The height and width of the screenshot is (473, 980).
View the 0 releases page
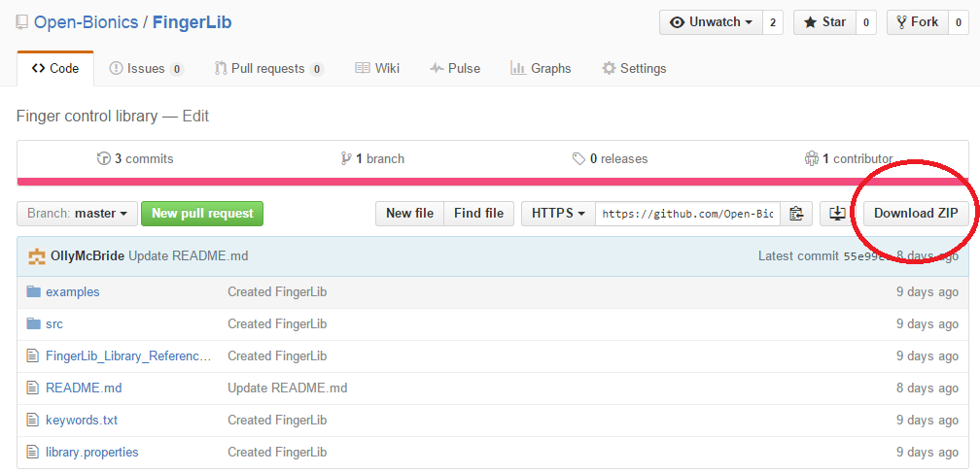[610, 159]
